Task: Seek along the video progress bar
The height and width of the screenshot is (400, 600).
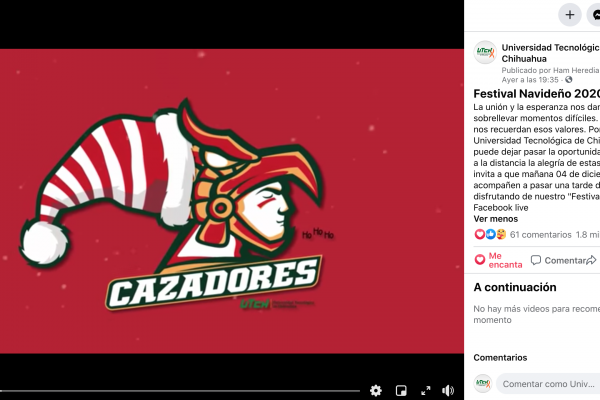Action: click(x=180, y=391)
